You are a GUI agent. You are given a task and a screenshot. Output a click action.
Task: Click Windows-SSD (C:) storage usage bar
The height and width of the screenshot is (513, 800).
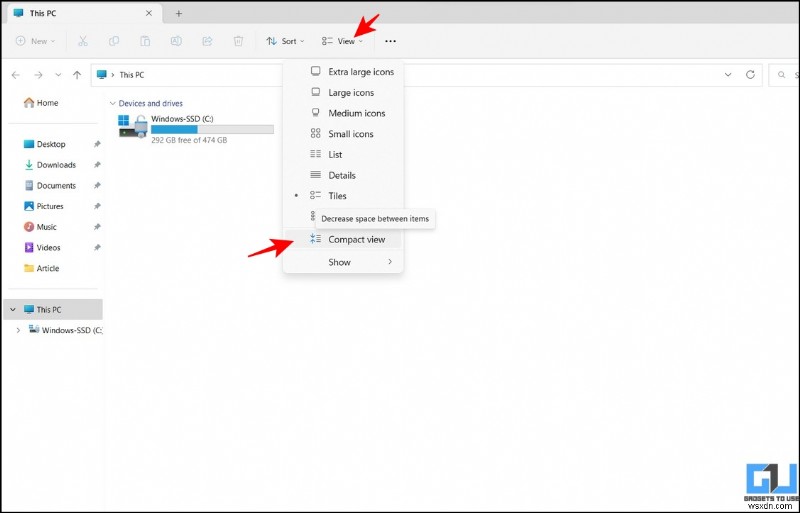[212, 130]
